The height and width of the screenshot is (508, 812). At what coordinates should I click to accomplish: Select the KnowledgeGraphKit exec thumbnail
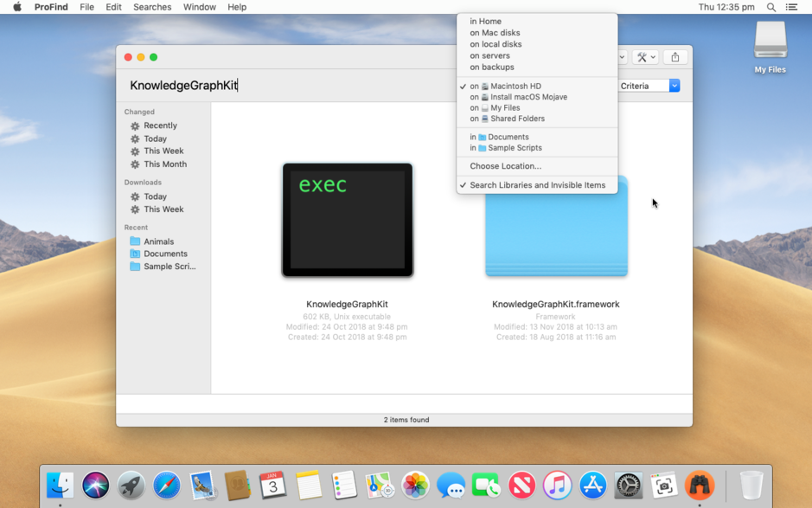point(348,221)
